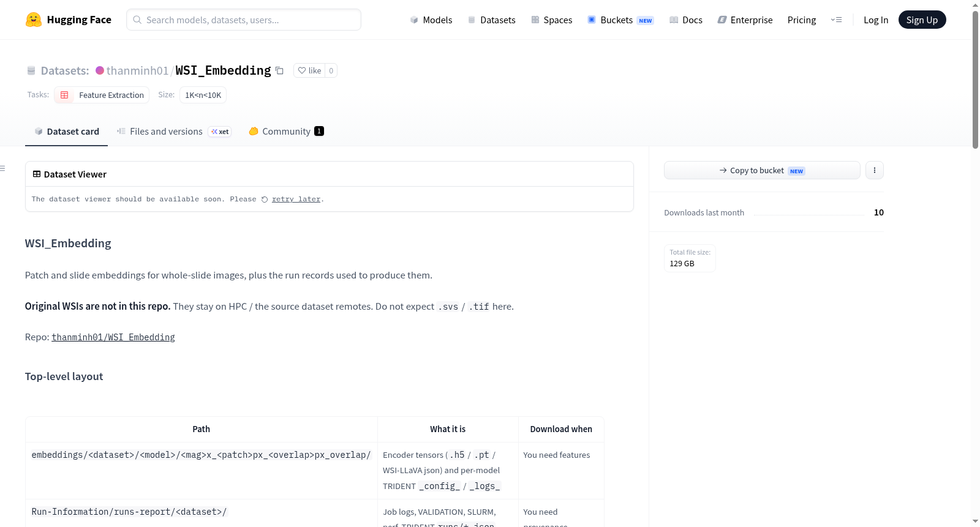980x527 pixels.
Task: Open Enterprise page from navbar
Action: pyautogui.click(x=745, y=20)
